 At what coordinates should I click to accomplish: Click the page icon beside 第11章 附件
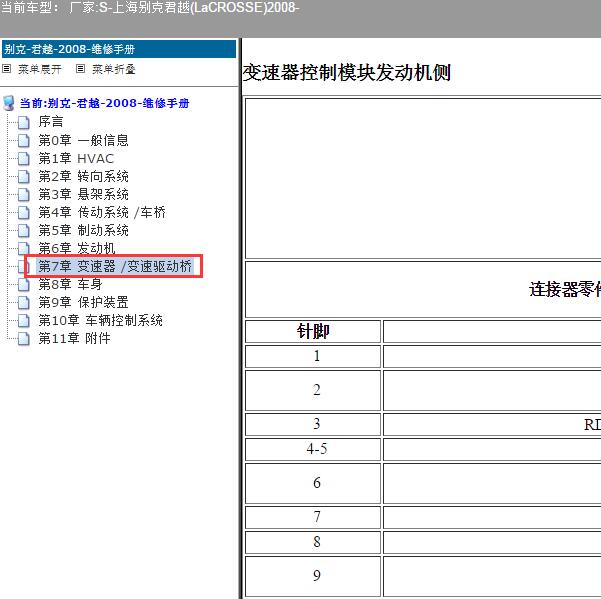click(24, 338)
